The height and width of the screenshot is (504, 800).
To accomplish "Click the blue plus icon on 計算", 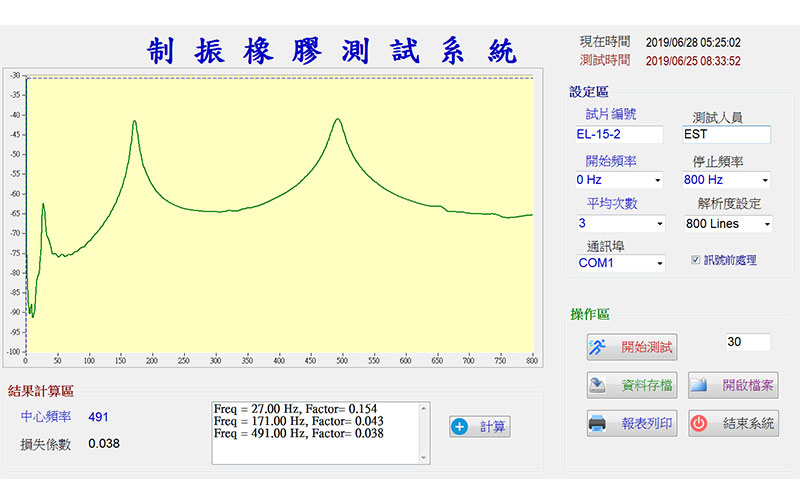I will (460, 427).
